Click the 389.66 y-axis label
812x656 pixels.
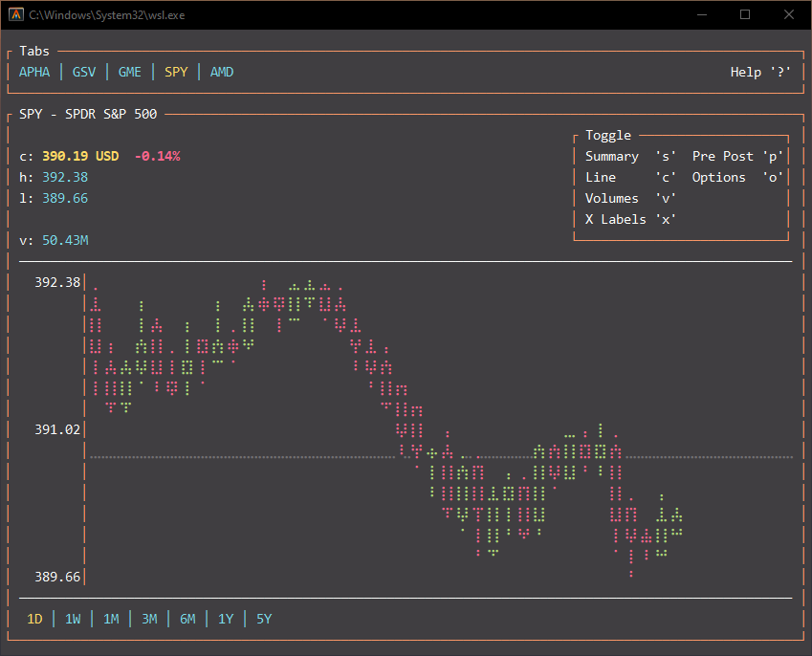pos(57,577)
